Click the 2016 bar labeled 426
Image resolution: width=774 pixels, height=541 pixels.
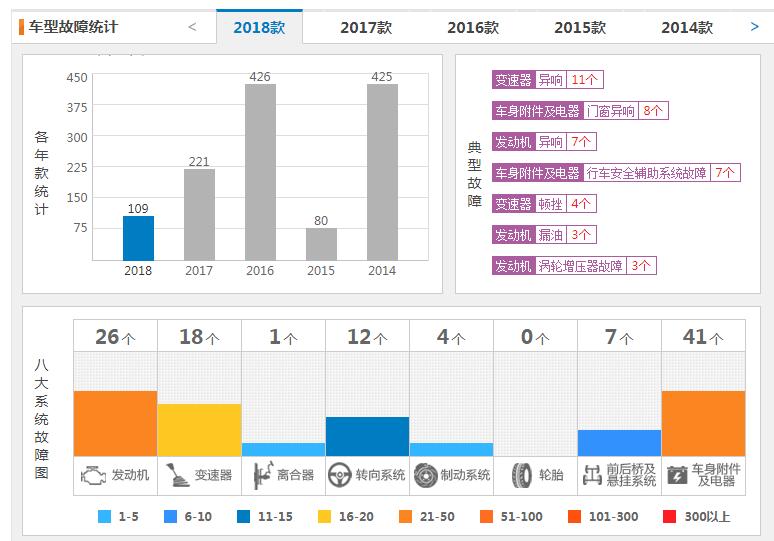click(260, 172)
